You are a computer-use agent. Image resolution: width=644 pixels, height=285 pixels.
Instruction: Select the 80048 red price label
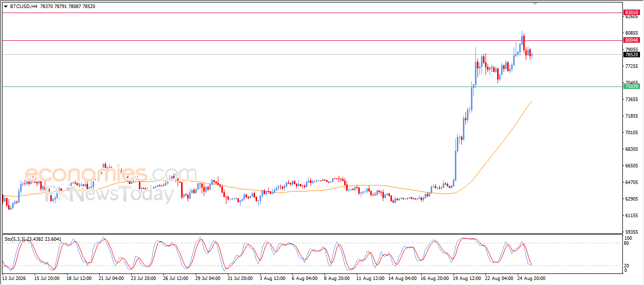(631, 40)
